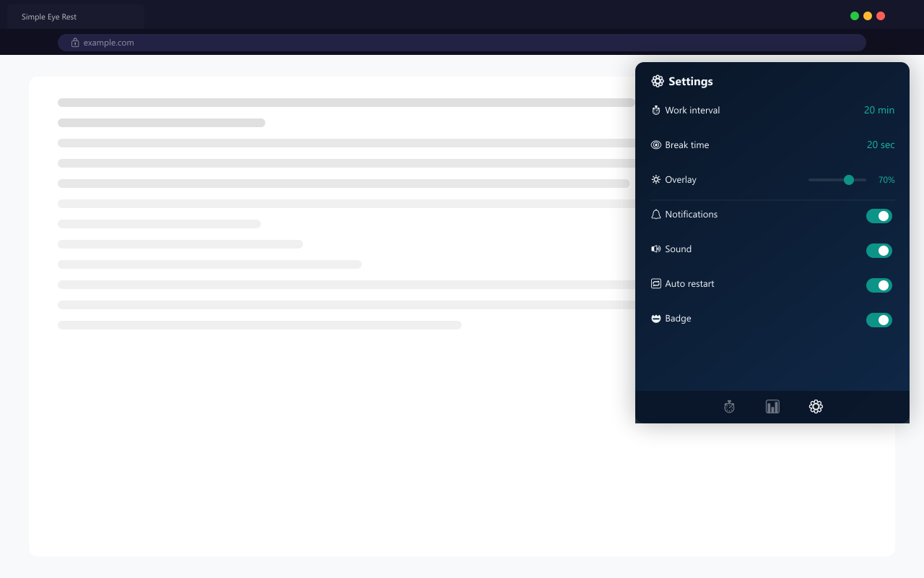The image size is (924, 578).
Task: Click the example.com address bar
Action: [462, 43]
